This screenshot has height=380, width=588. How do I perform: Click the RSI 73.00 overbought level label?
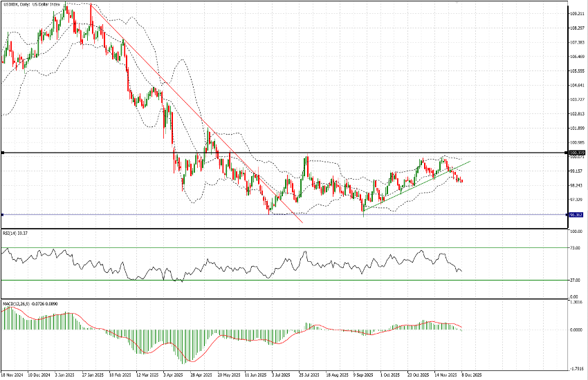tap(574, 247)
